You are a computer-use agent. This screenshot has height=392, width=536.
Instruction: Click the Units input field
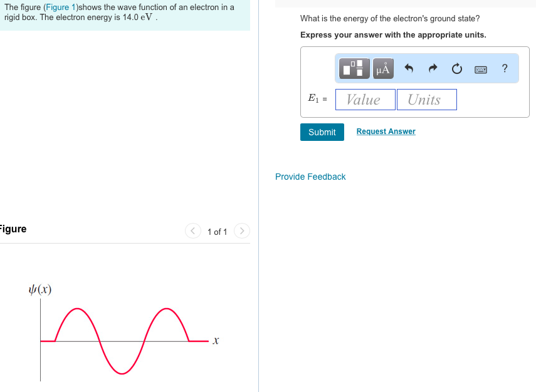click(x=426, y=100)
